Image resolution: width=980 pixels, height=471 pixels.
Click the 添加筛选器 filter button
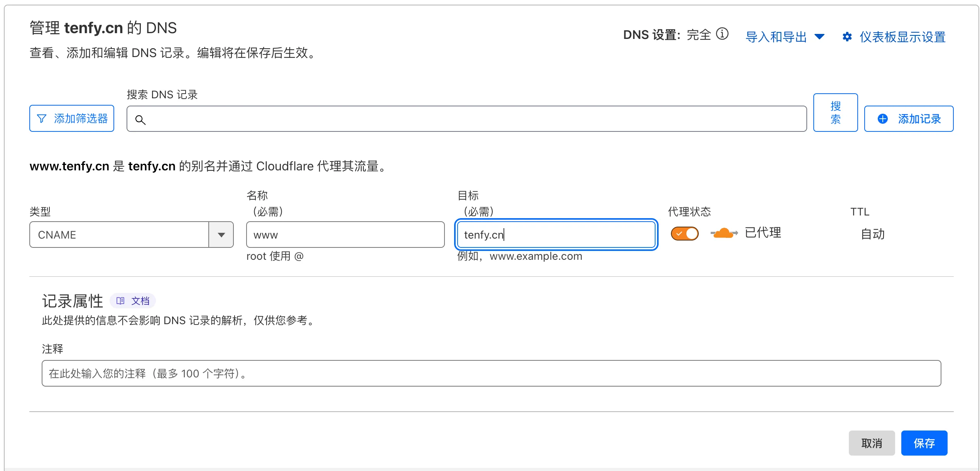tap(72, 118)
